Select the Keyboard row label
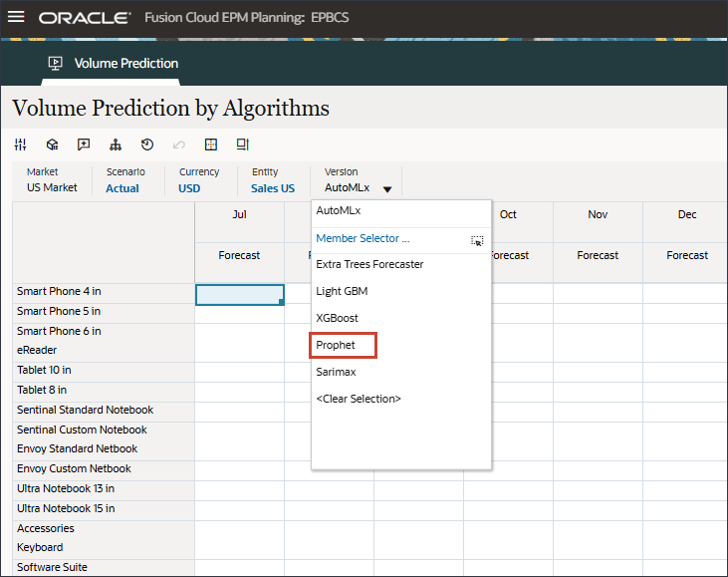Viewport: 728px width, 577px height. click(40, 548)
